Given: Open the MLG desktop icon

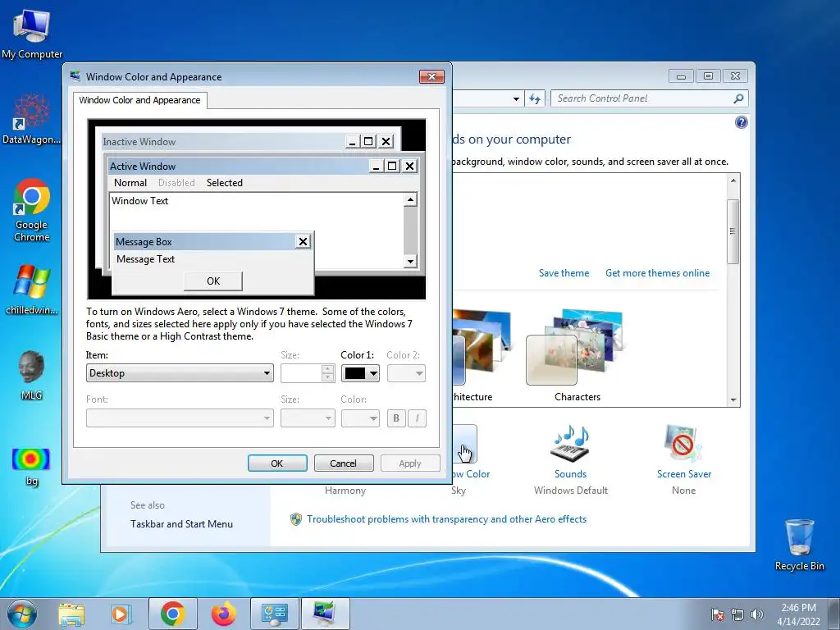Looking at the screenshot, I should tap(32, 375).
